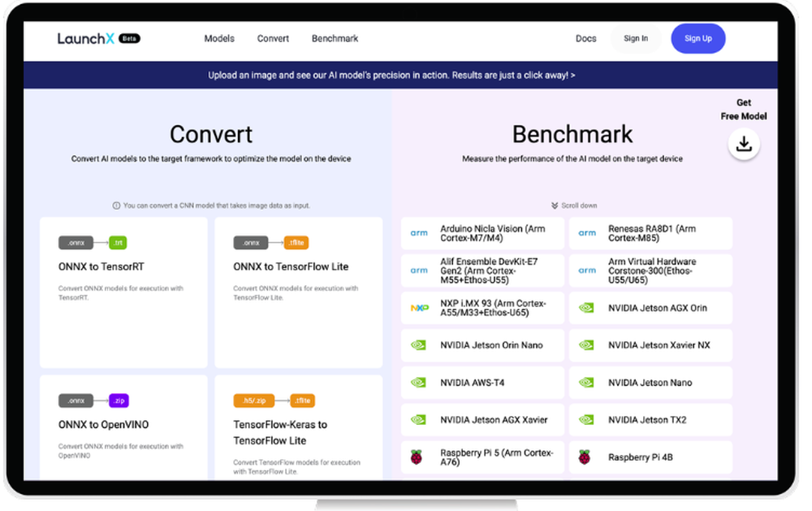Click the Convert section heading

click(211, 135)
